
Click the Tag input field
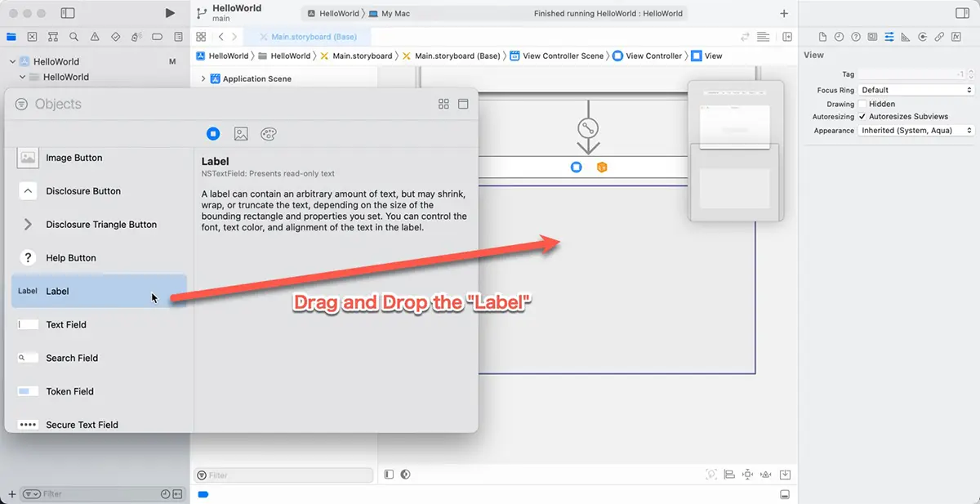[x=912, y=74]
